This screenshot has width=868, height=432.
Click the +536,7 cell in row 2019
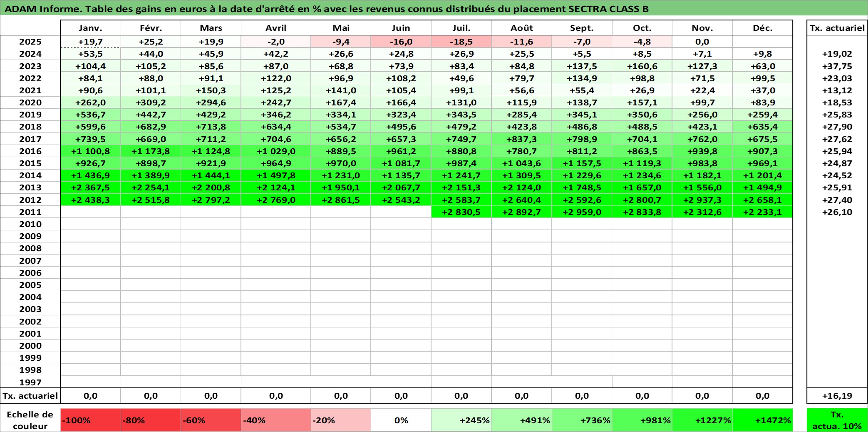(90, 115)
